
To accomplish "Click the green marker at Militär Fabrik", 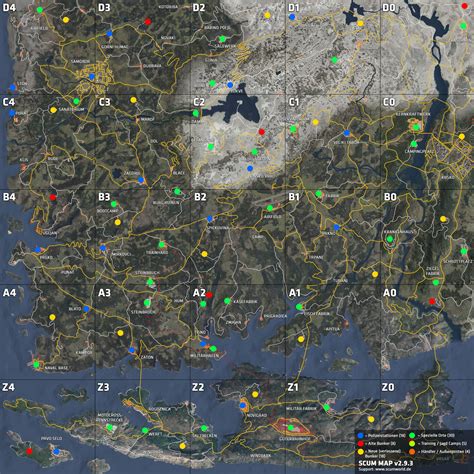I will [x=326, y=407].
